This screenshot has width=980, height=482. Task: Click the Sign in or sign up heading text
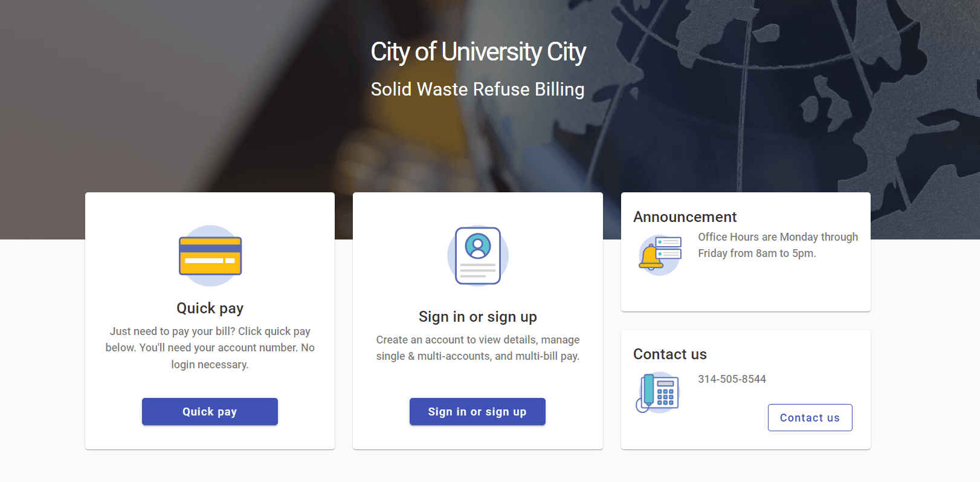click(477, 316)
